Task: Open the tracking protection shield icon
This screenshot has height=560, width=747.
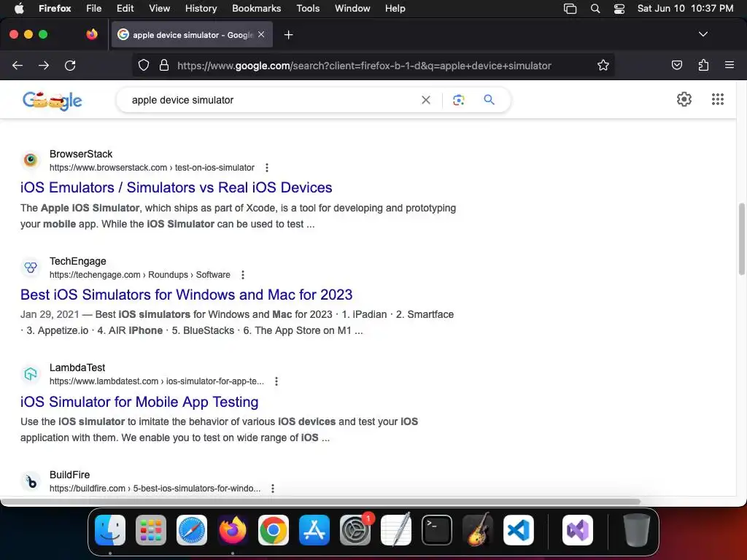Action: click(x=144, y=65)
